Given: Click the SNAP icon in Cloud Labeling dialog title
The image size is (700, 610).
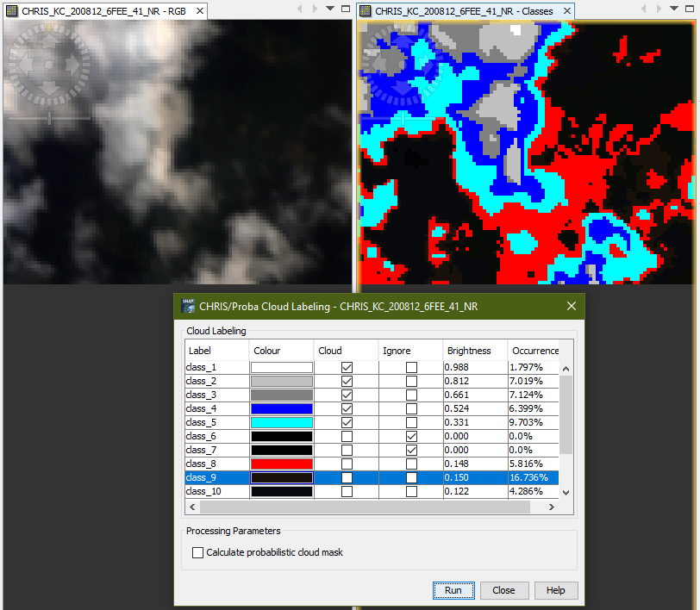Looking at the screenshot, I should 188,306.
